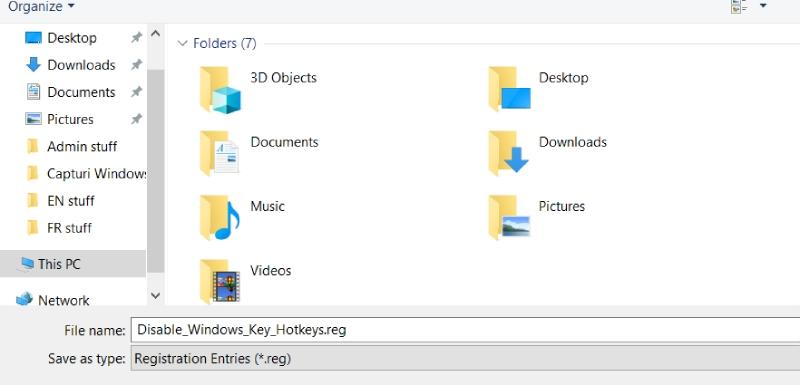This screenshot has width=800, height=385.
Task: Click the File name input field
Action: point(465,330)
